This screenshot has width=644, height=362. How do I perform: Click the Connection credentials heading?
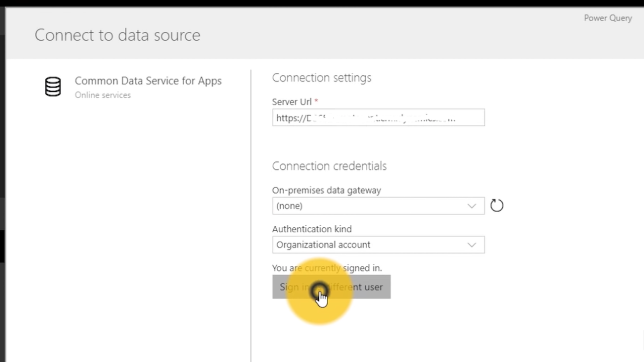coord(329,166)
